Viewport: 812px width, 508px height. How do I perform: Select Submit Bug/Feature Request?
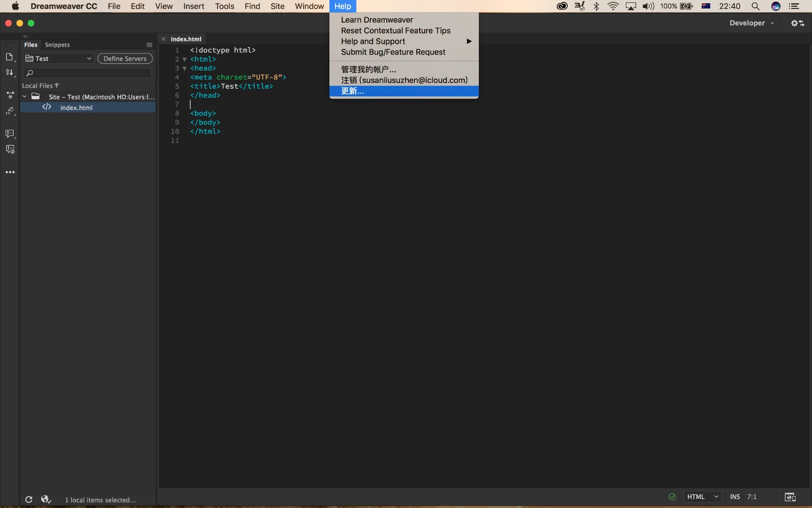pos(404,52)
